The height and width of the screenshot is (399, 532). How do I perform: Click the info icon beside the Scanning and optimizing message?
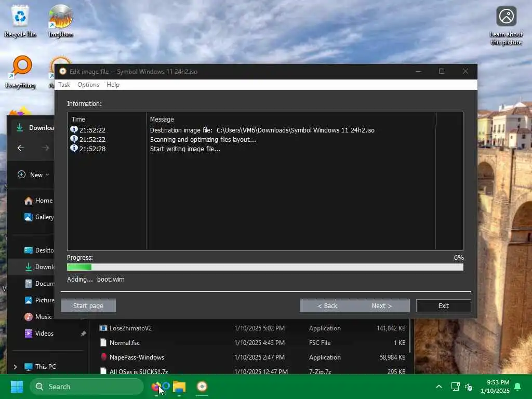pyautogui.click(x=74, y=139)
